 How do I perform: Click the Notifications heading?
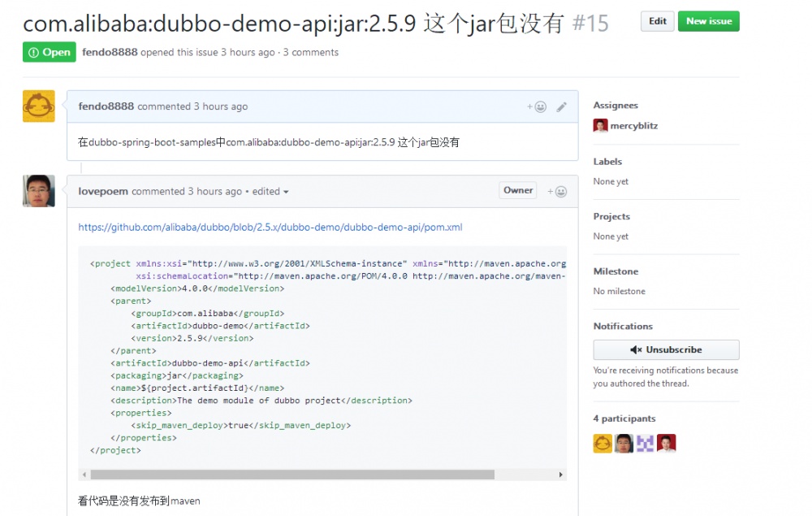pyautogui.click(x=623, y=327)
